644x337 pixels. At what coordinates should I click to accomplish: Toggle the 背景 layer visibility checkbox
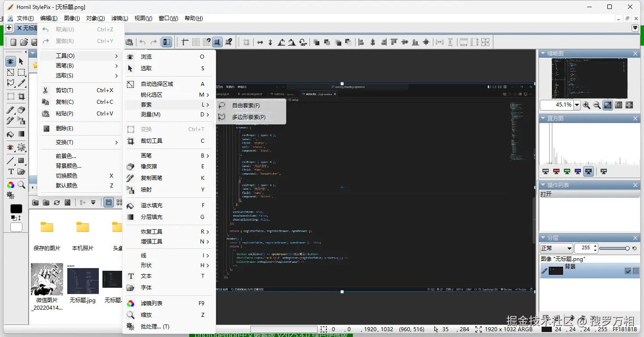point(628,271)
